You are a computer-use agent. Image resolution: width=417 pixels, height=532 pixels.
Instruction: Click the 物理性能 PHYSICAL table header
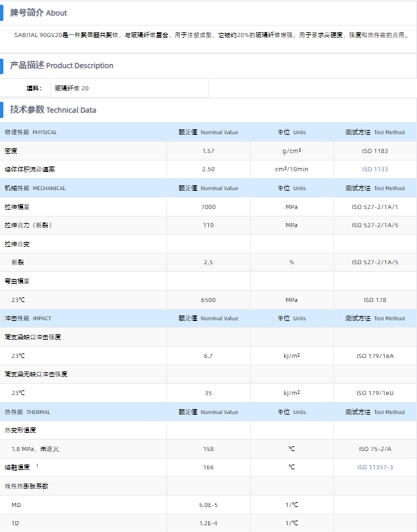click(31, 132)
